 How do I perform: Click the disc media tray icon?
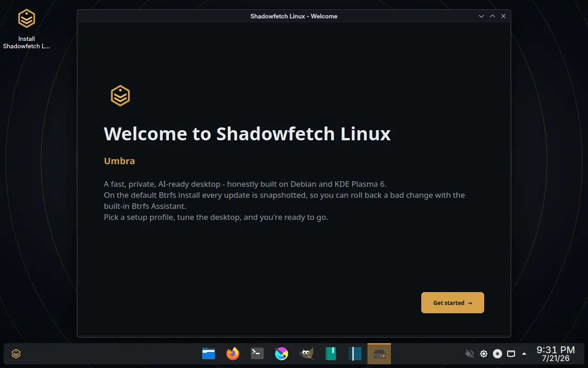click(497, 354)
